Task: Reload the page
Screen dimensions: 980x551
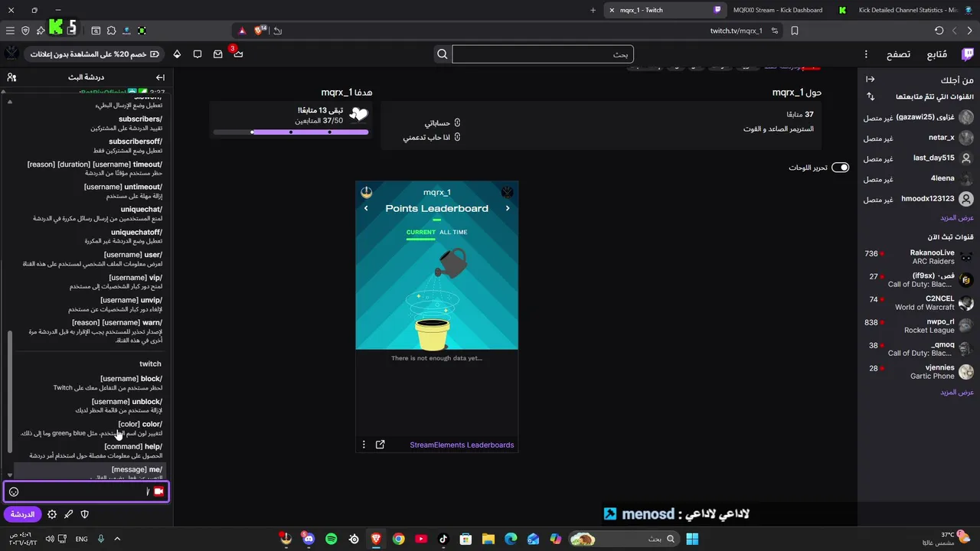Action: [x=939, y=31]
